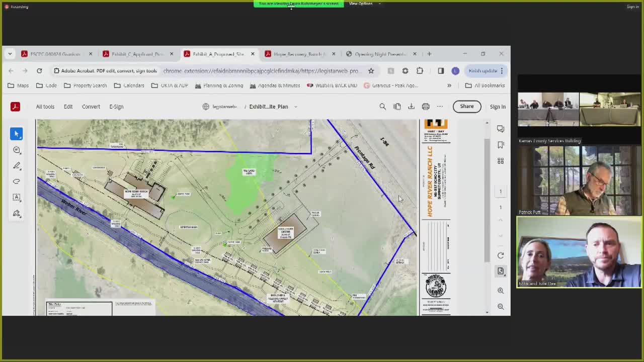Open the Maps bookmark folder

pyautogui.click(x=18, y=85)
